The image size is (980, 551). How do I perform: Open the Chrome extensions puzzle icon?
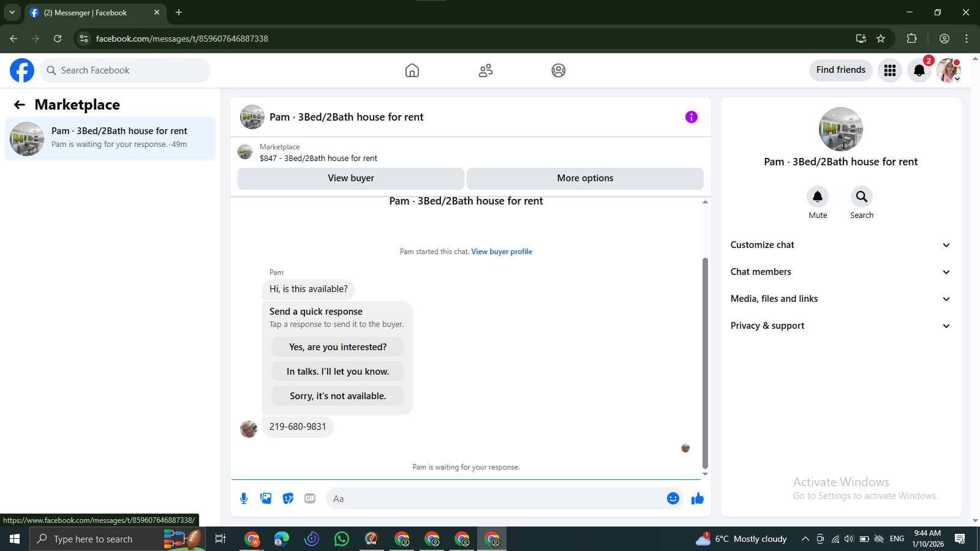coord(911,39)
